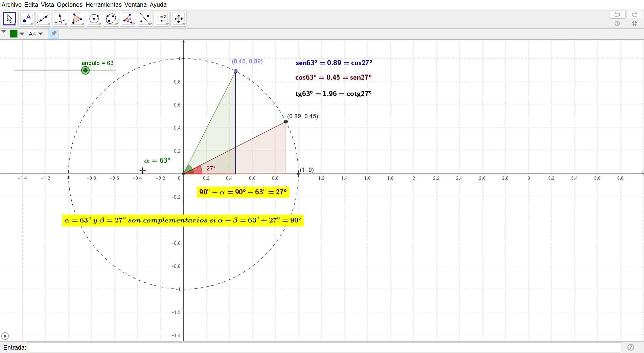
Task: Click the Undo button
Action: coord(617,14)
